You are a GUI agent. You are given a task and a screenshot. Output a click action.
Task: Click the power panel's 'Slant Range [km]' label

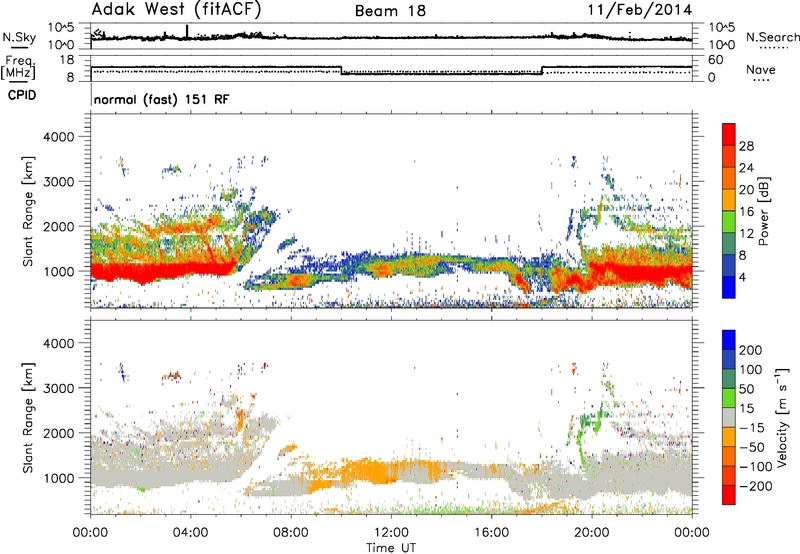tap(28, 211)
